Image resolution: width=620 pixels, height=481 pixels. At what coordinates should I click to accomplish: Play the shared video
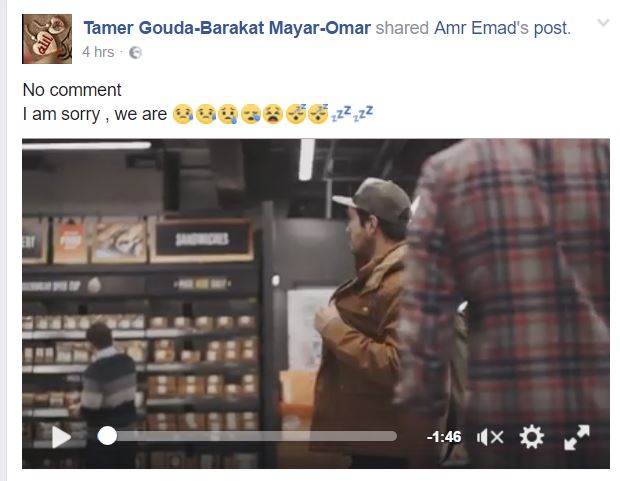(x=61, y=437)
